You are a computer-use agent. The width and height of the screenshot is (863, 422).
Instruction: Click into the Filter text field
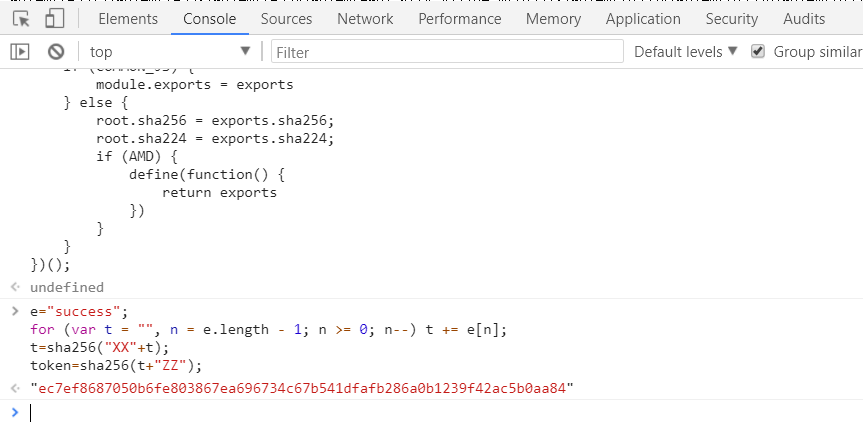coord(445,52)
